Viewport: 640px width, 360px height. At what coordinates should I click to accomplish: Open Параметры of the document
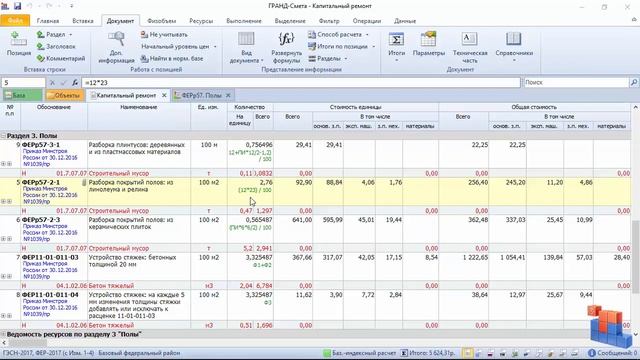point(429,44)
